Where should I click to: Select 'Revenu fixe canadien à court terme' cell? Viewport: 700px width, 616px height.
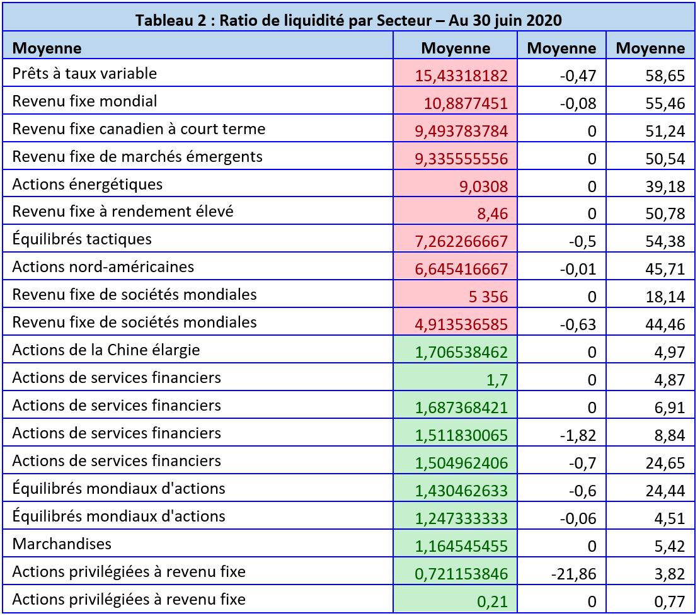pos(139,129)
